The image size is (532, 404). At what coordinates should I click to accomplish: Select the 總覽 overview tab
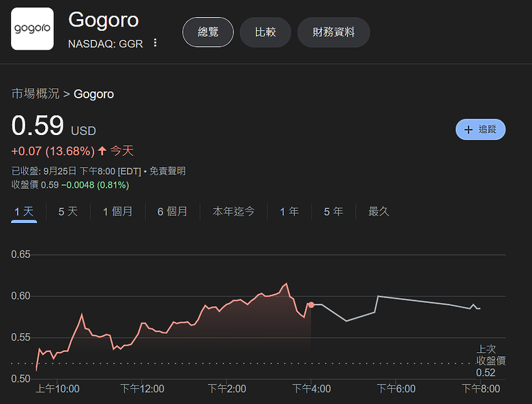point(208,32)
